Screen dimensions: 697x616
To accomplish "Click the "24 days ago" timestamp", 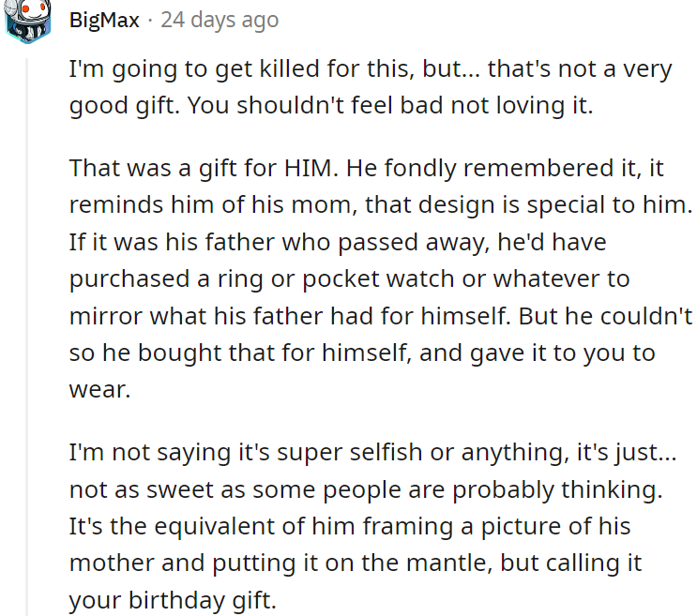I will click(220, 20).
